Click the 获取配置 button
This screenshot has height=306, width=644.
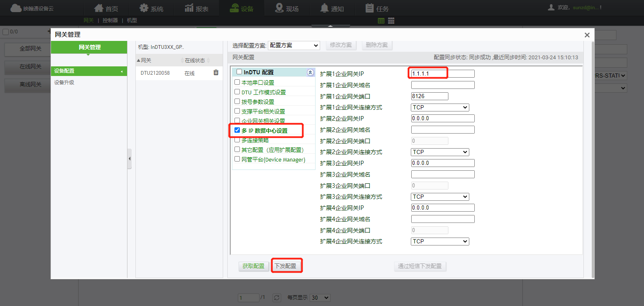253,266
